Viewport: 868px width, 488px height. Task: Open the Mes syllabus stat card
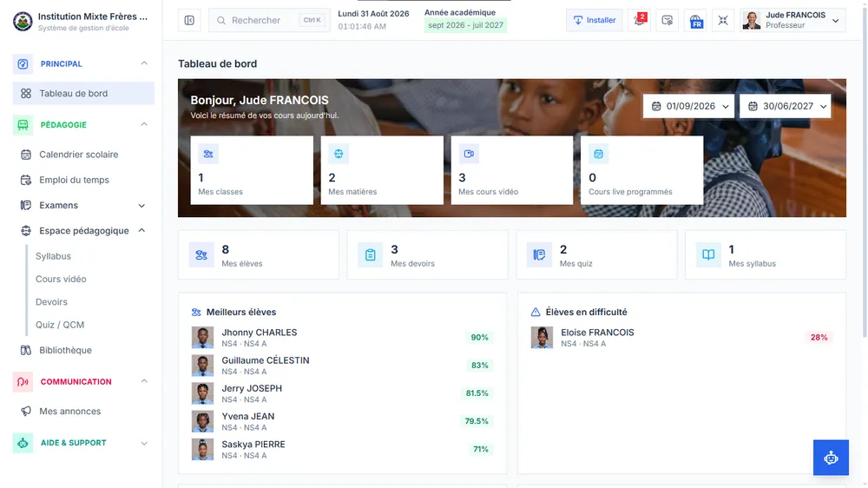[x=766, y=254]
